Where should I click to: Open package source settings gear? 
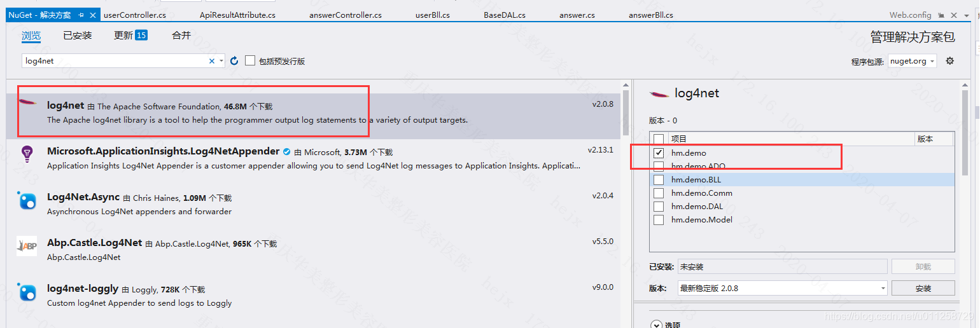coord(950,61)
